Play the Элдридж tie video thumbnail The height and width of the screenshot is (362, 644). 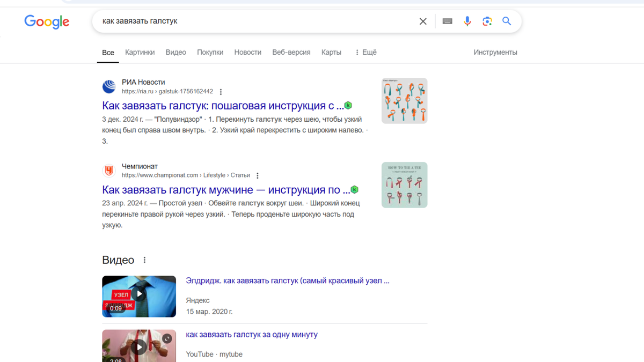click(139, 297)
